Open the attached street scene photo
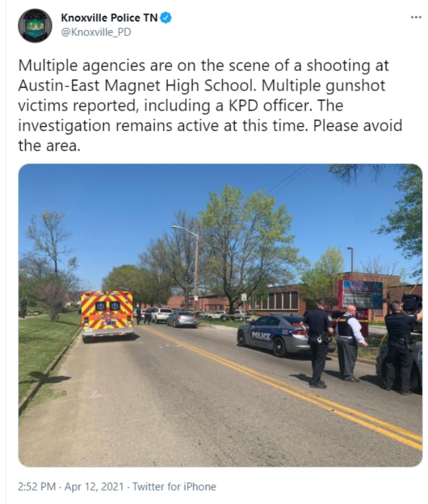Image resolution: width=428 pixels, height=504 pixels. (x=220, y=315)
